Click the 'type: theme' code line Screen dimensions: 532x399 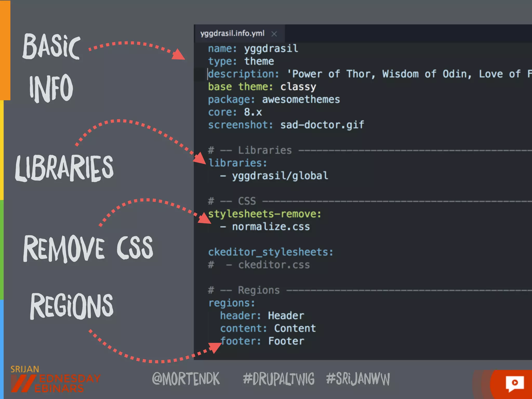(x=241, y=61)
